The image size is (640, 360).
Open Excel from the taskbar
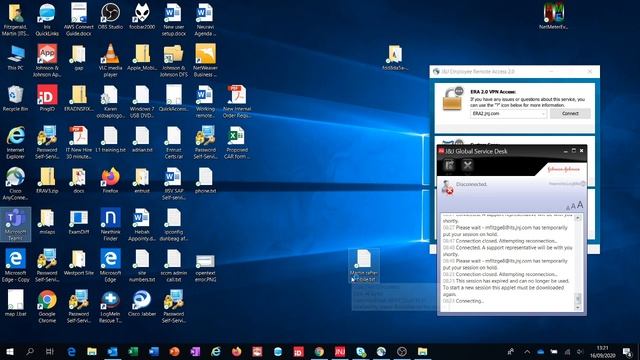coord(133,351)
